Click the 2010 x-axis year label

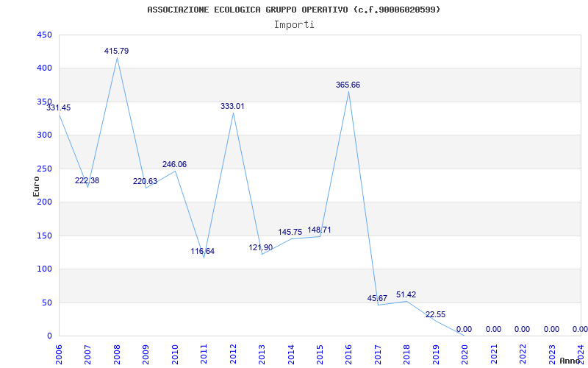pyautogui.click(x=175, y=354)
